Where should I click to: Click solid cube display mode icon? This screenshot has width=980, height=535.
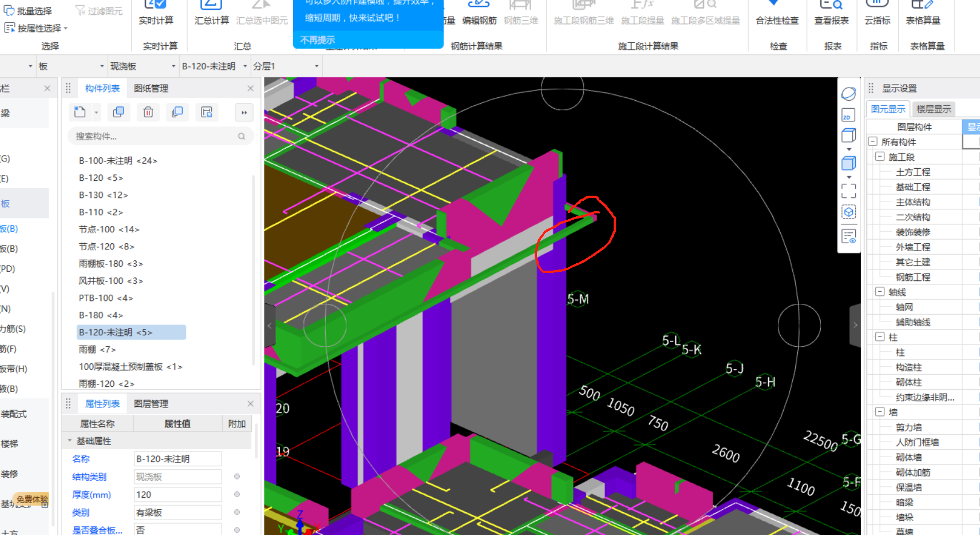click(x=849, y=164)
